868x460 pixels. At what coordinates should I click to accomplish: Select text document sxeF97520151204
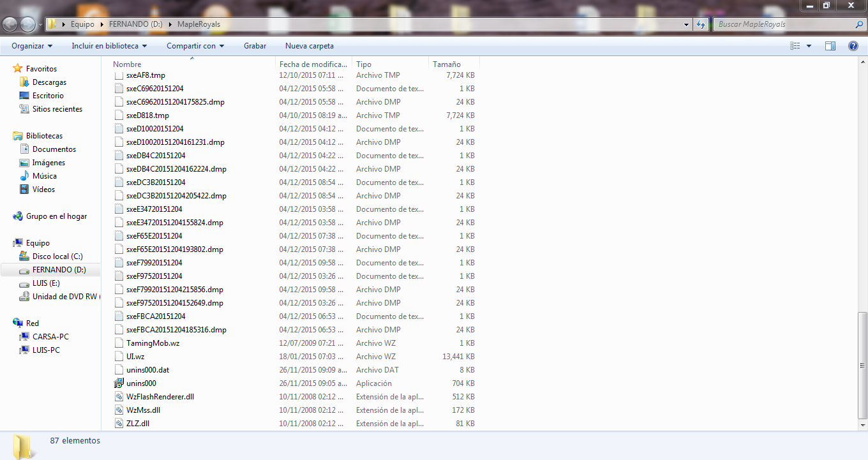(x=154, y=276)
